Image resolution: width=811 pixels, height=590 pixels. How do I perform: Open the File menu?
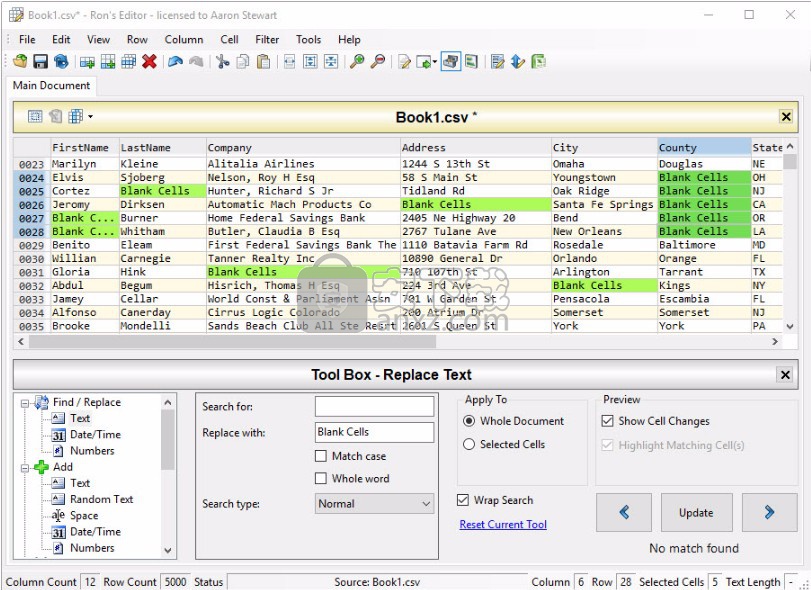point(27,39)
